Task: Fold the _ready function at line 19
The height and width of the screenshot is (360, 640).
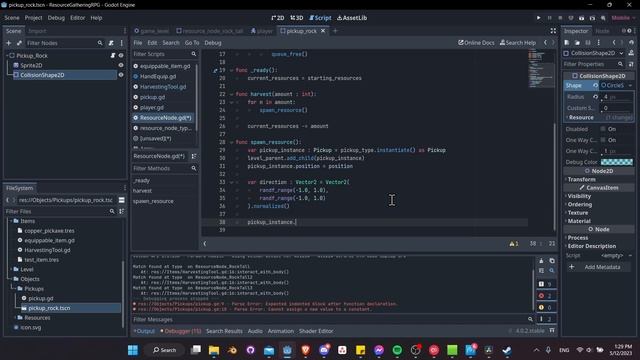Action: [x=232, y=70]
